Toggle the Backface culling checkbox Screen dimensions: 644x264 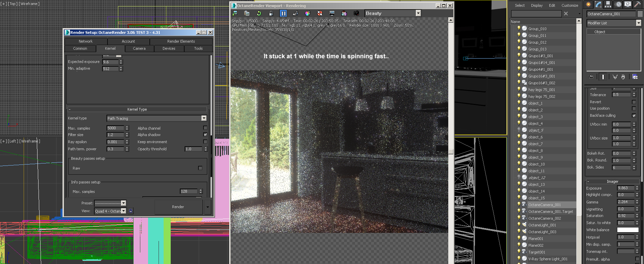[634, 115]
